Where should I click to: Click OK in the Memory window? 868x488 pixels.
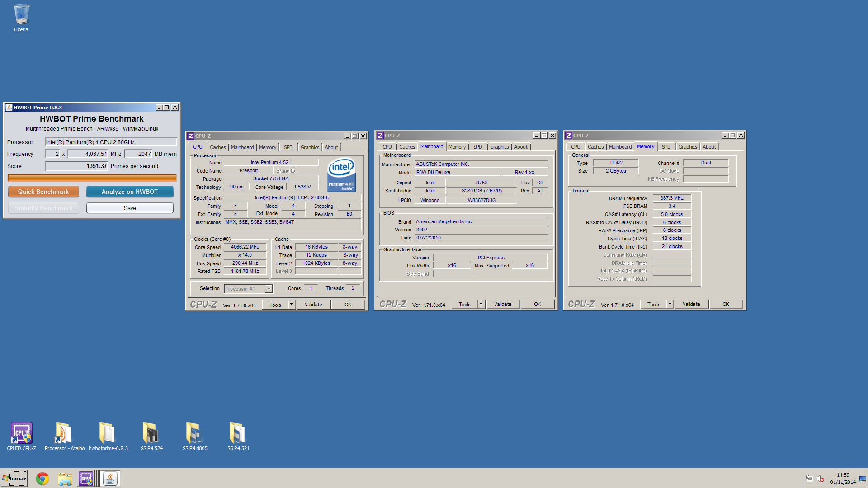pos(726,304)
